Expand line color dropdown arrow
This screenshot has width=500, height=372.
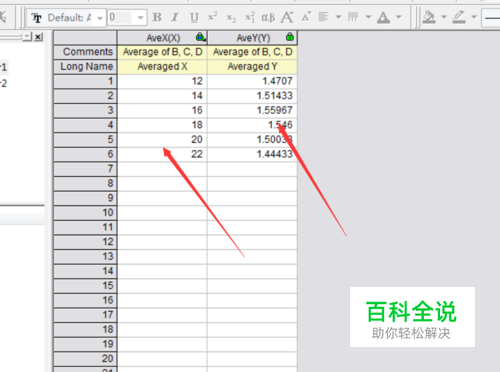click(474, 17)
